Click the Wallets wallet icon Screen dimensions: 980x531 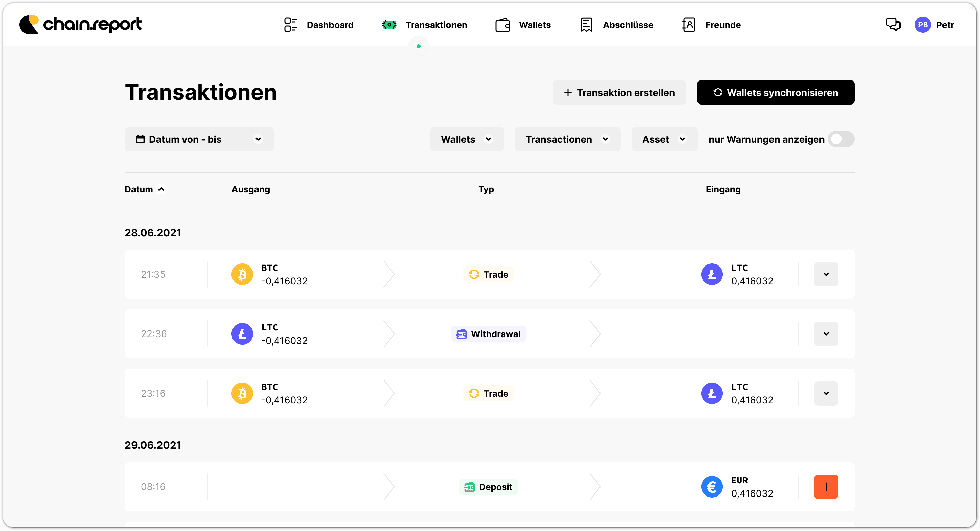click(x=503, y=24)
